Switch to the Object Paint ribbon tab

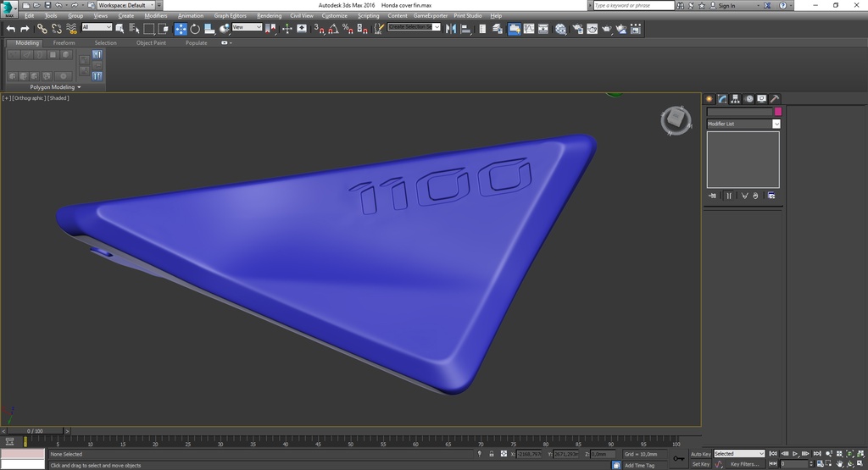[151, 42]
